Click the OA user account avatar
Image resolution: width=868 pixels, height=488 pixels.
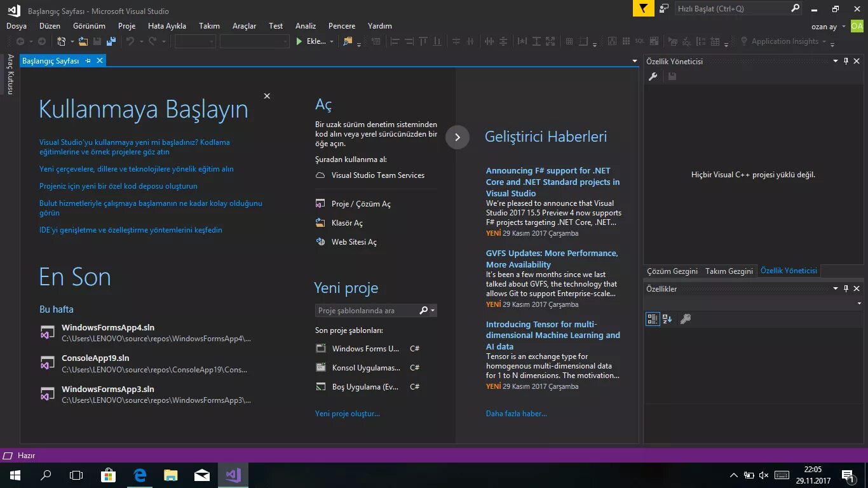(x=857, y=26)
